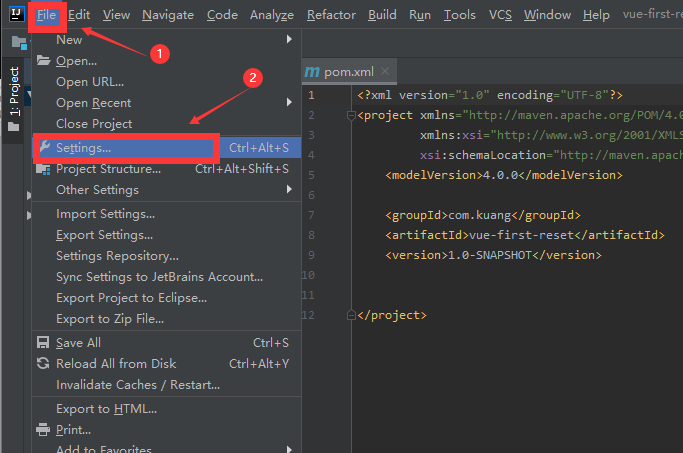This screenshot has width=683, height=453.
Task: Click the Save All floppy disk icon
Action: point(43,342)
